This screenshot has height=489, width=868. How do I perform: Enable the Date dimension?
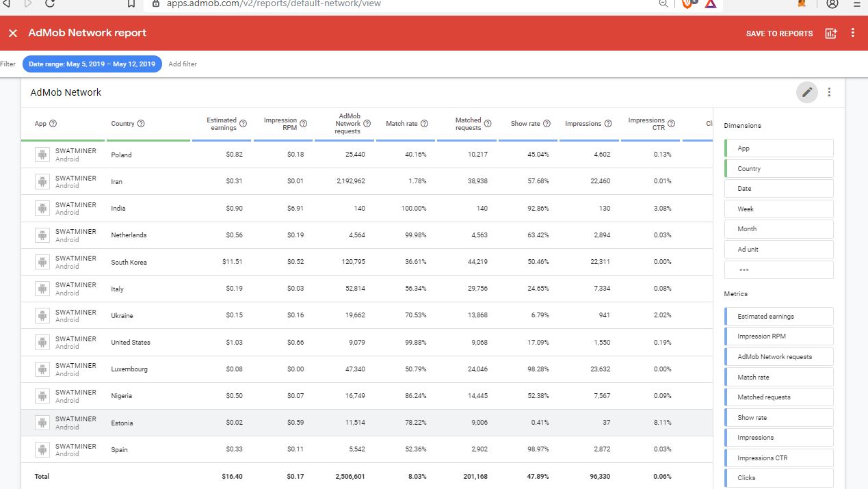pos(779,189)
